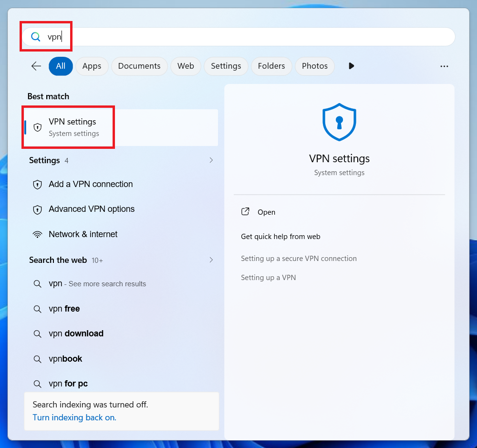
Task: Click the three-dot more options icon
Action: click(x=444, y=66)
